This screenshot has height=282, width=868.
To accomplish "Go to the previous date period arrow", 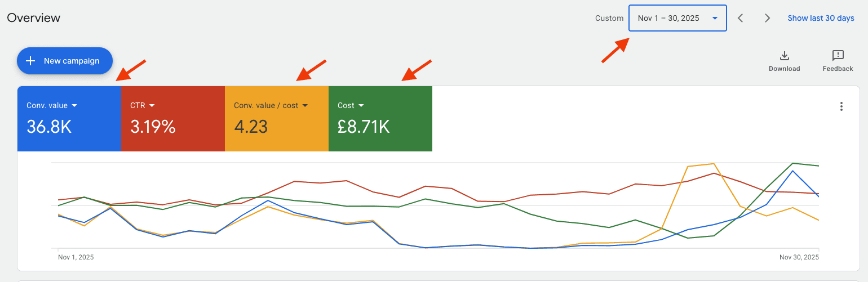I will 741,18.
